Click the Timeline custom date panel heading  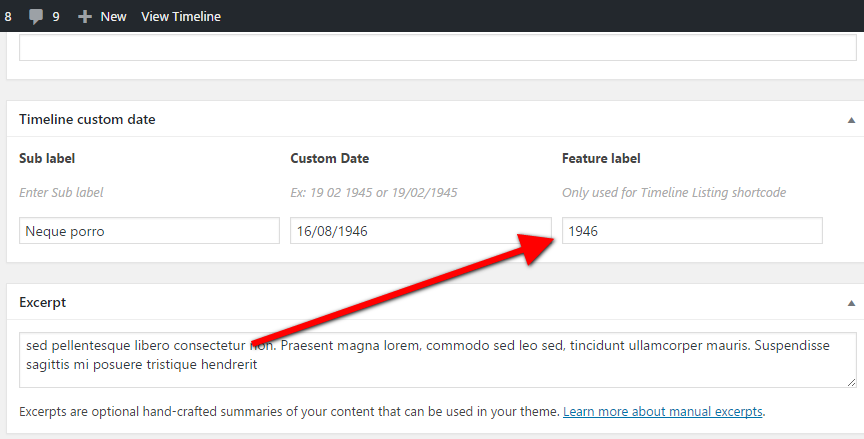tap(87, 119)
